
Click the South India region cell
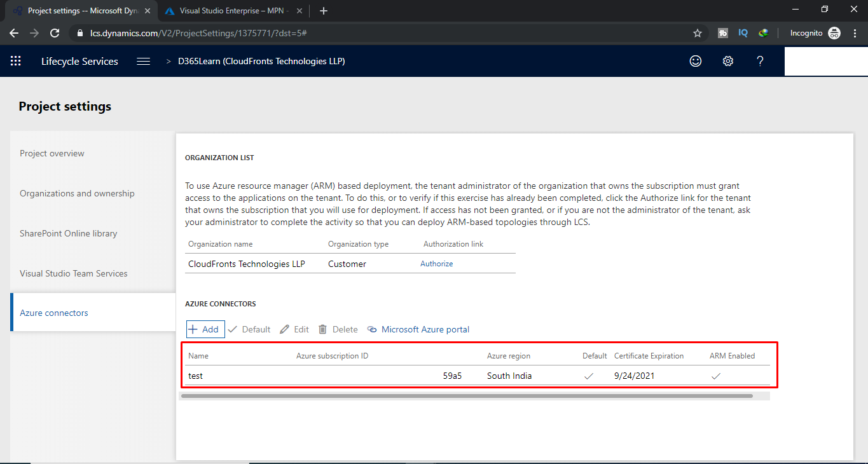(509, 376)
